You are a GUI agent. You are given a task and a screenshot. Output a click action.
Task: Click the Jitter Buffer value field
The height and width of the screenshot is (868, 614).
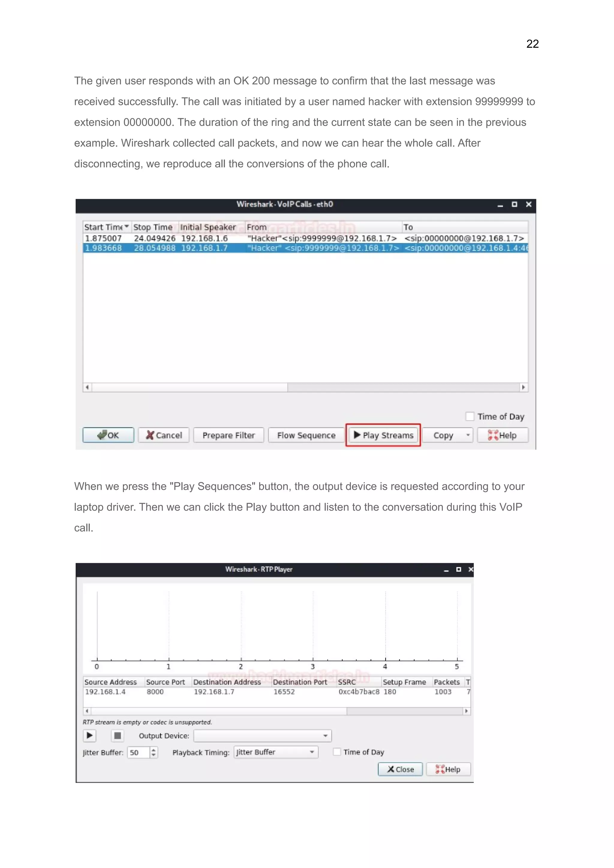coord(139,752)
